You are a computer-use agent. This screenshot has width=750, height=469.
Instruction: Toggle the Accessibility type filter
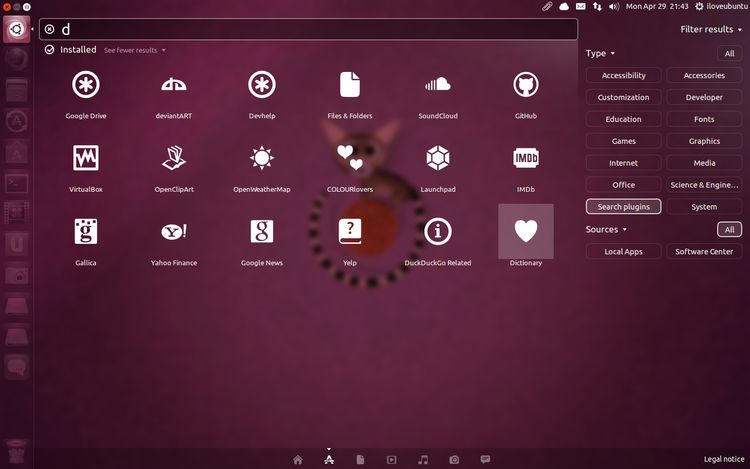pos(623,76)
